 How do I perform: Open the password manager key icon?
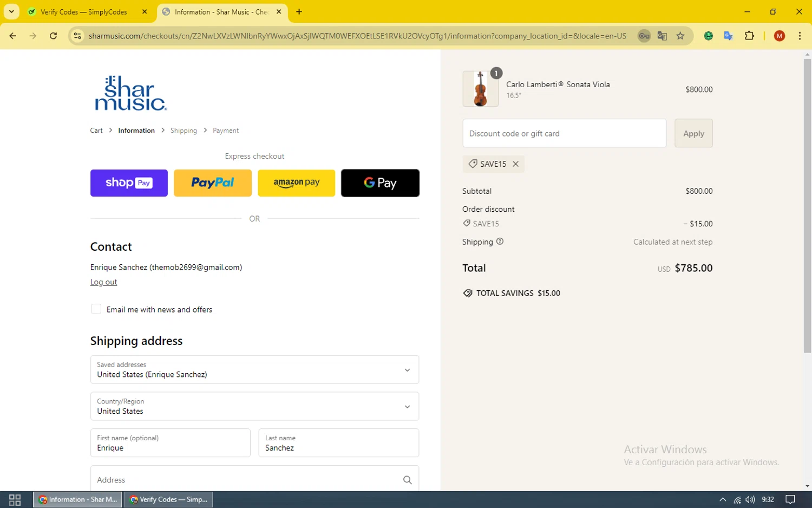(644, 36)
